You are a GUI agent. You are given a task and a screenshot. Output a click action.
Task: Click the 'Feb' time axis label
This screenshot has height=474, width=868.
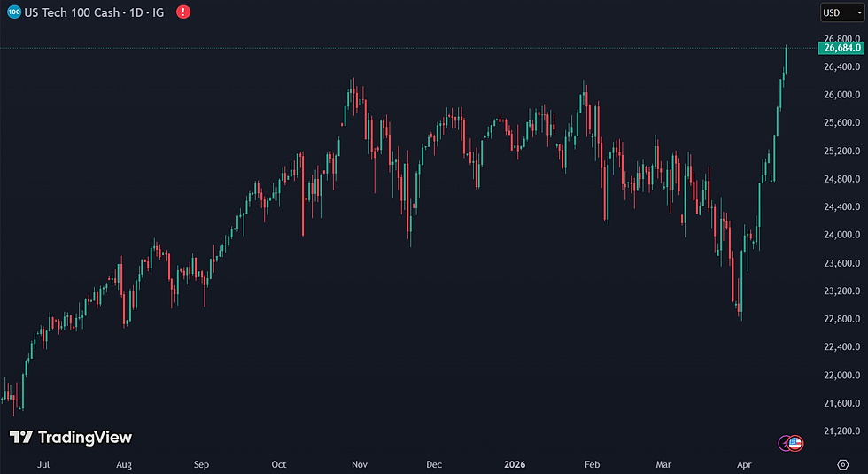[x=593, y=464]
